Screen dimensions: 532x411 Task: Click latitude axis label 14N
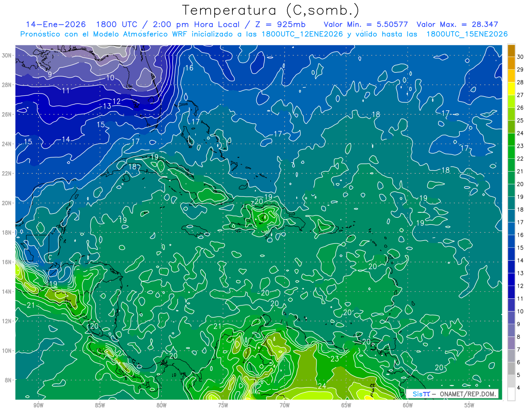click(8, 292)
